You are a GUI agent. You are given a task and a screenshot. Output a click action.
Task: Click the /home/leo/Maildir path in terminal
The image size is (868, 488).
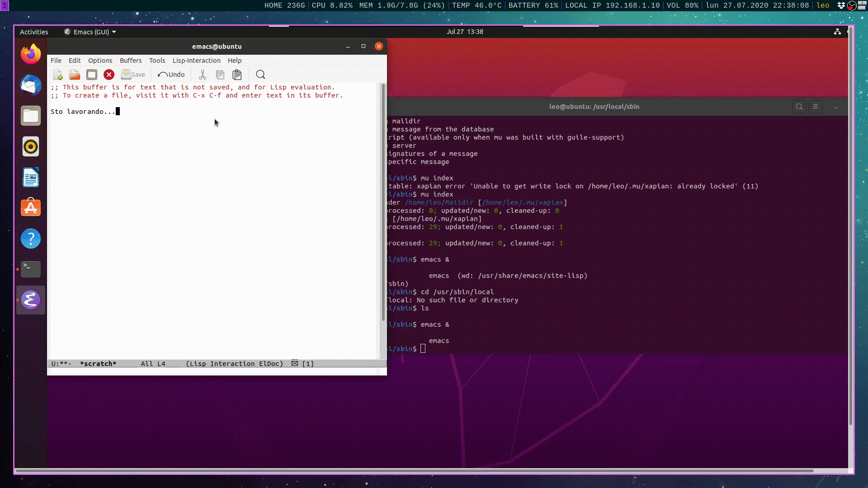pos(439,202)
